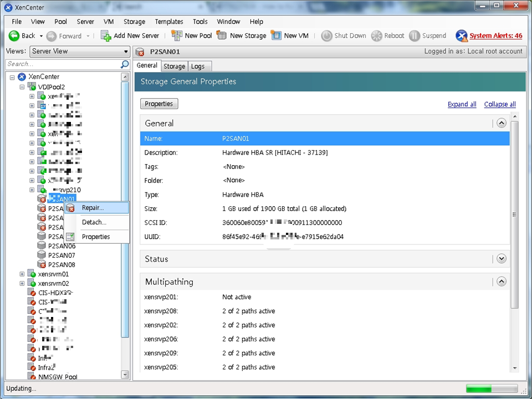This screenshot has width=532, height=399.
Task: Click xensrvp201 Not active row
Action: 325,297
